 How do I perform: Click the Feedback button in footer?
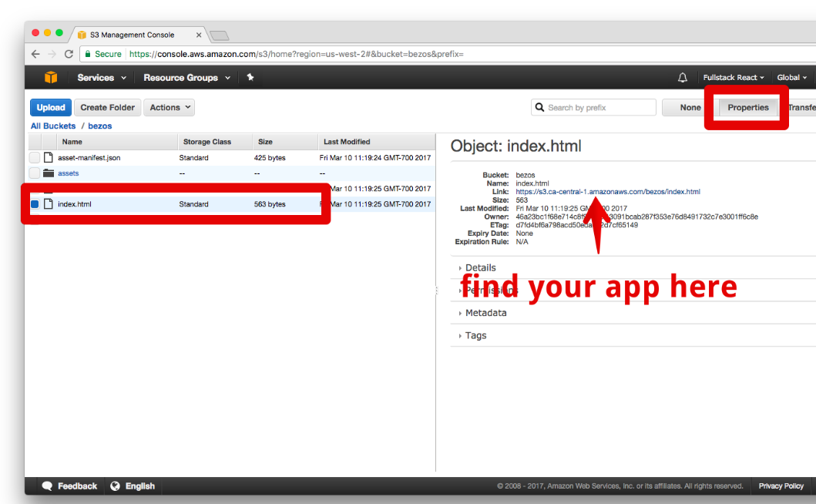[x=70, y=486]
